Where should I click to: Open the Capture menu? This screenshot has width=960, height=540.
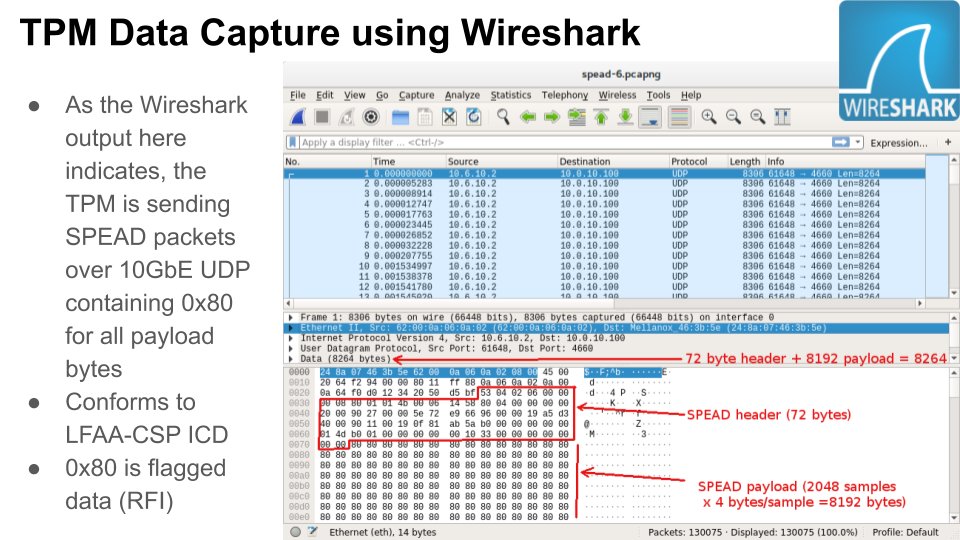(x=416, y=95)
